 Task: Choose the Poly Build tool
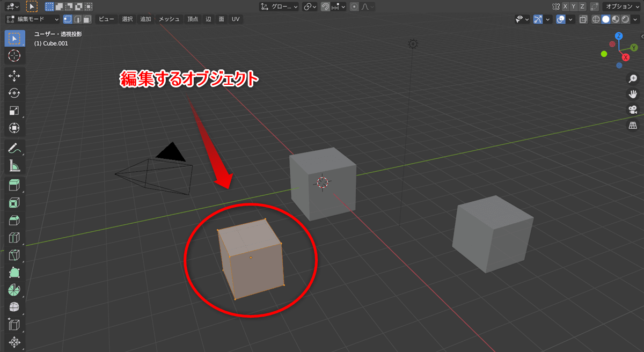tap(14, 273)
